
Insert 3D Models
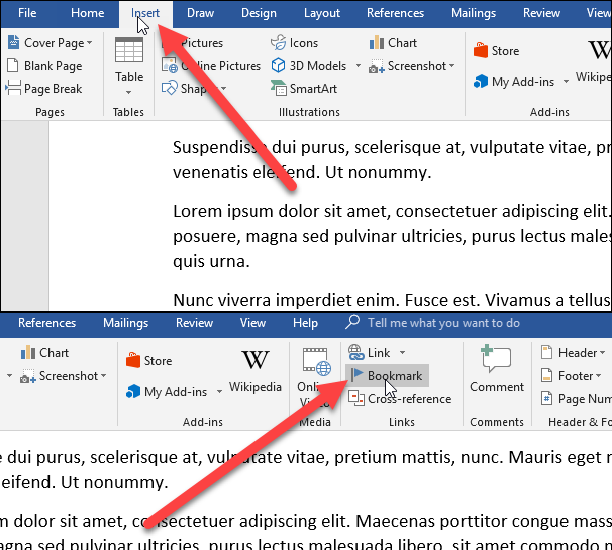pos(309,66)
